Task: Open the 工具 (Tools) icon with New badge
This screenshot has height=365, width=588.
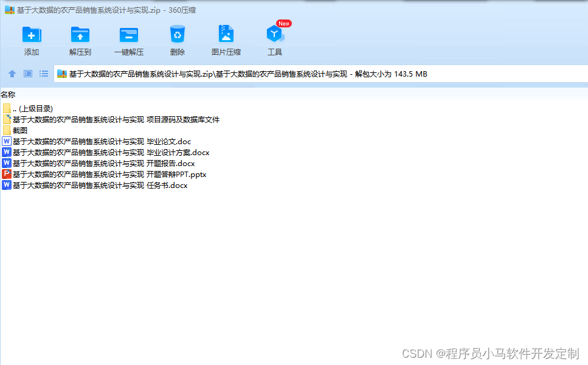Action: coord(275,33)
